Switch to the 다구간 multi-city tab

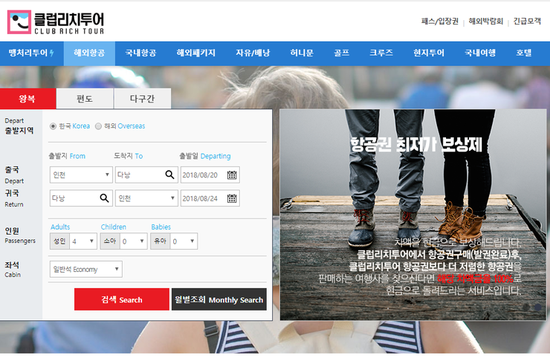142,99
